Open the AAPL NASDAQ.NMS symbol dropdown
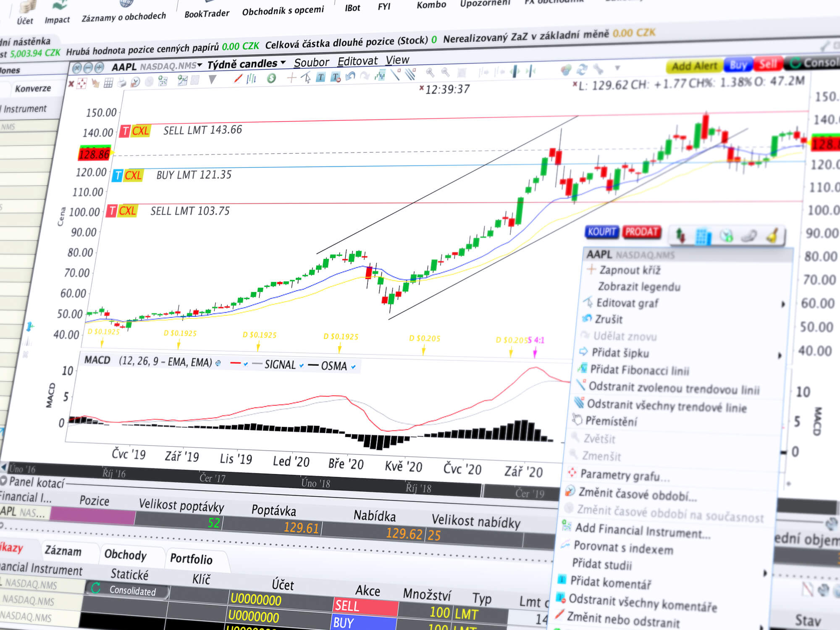The image size is (840, 630). pos(199,65)
